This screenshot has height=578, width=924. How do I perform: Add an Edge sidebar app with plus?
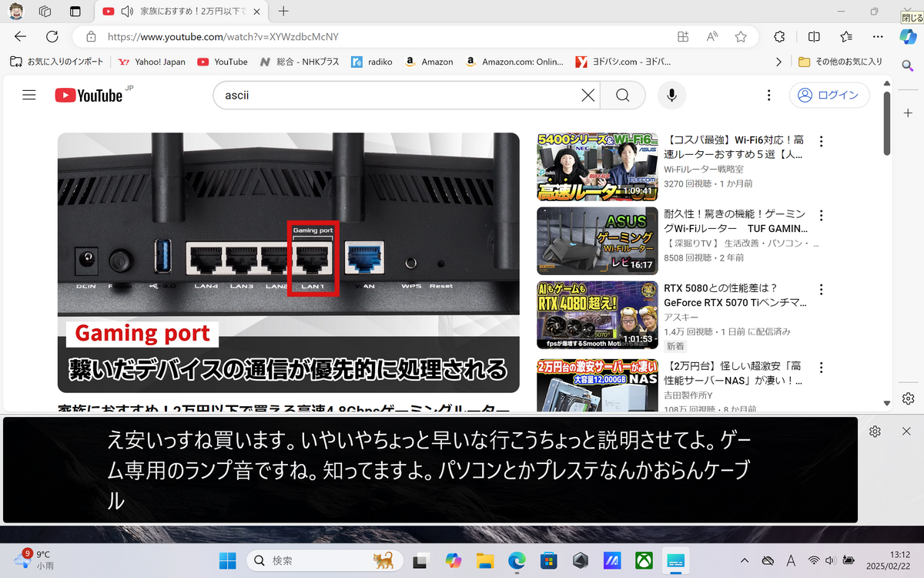tap(909, 113)
